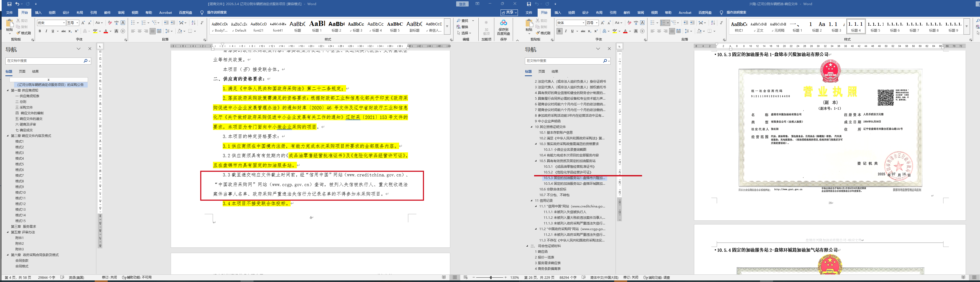Collapse 第二章 响应文件内容及格式 heading
This screenshot has height=282, width=980.
[8, 136]
